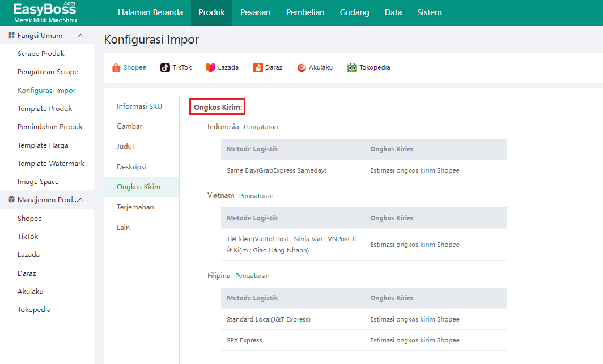Switch to the Lazada platform tab
Image resolution: width=603 pixels, height=364 pixels.
point(222,67)
